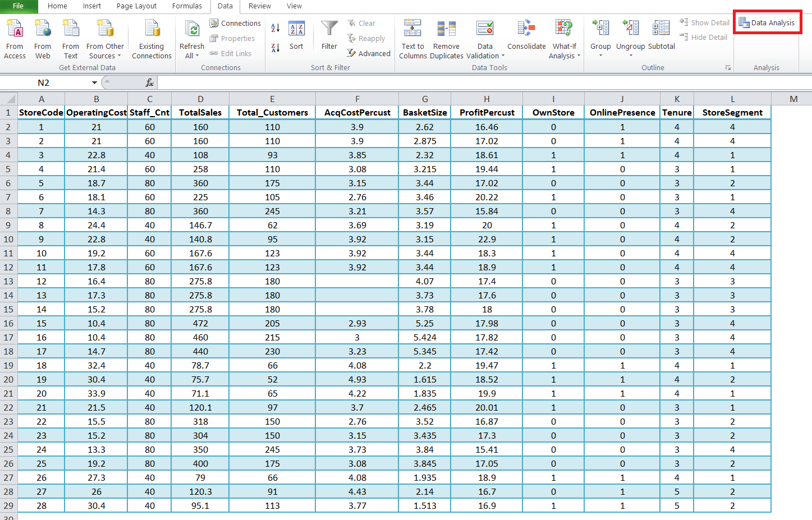812x520 pixels.
Task: Select the OnlinePresence header cell
Action: point(622,112)
